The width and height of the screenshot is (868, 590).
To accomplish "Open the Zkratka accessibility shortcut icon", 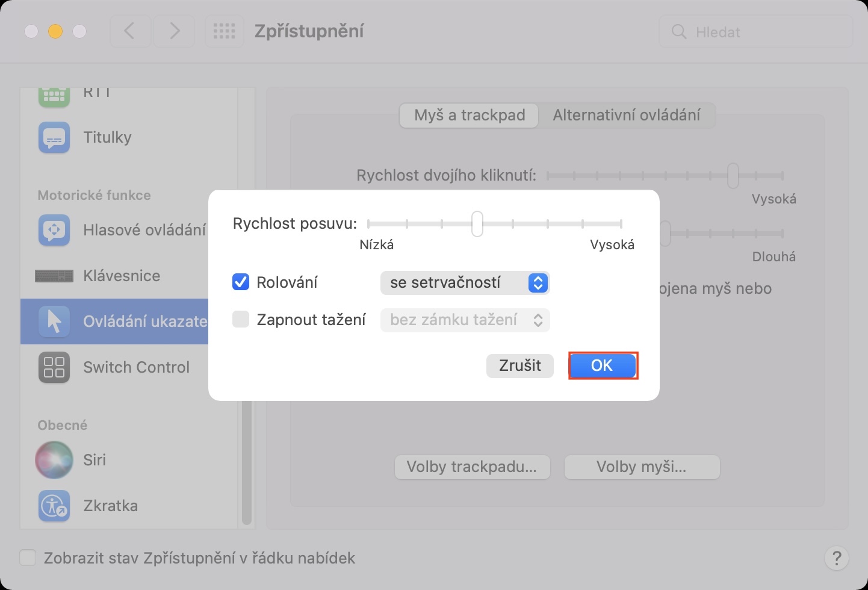I will click(54, 506).
